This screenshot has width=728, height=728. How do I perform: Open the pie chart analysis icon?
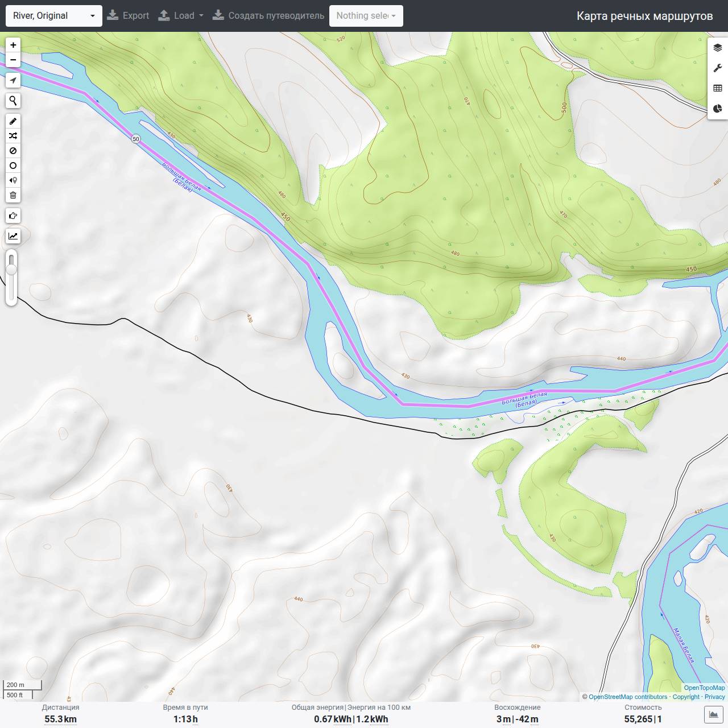coord(717,109)
